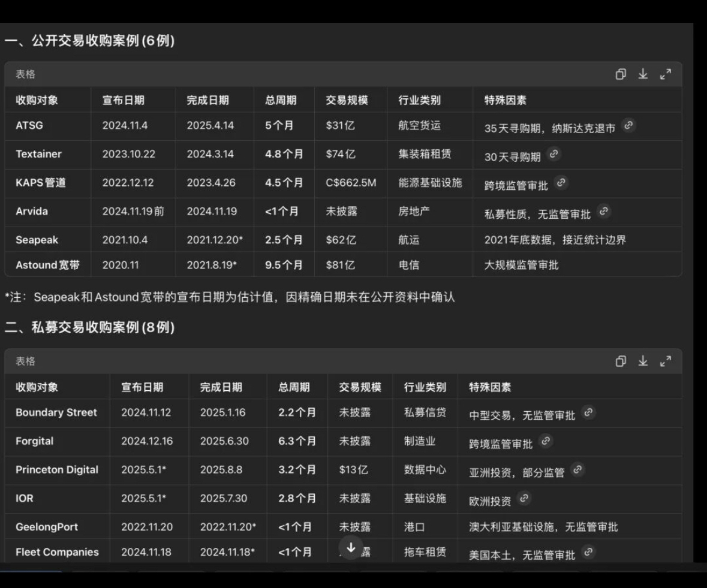
Task: Open the source link in ATSG row
Action: 628,125
